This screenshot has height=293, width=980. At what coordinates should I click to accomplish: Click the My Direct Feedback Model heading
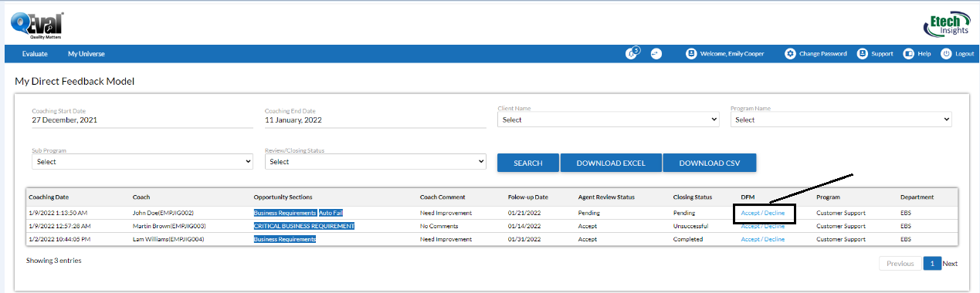(75, 81)
